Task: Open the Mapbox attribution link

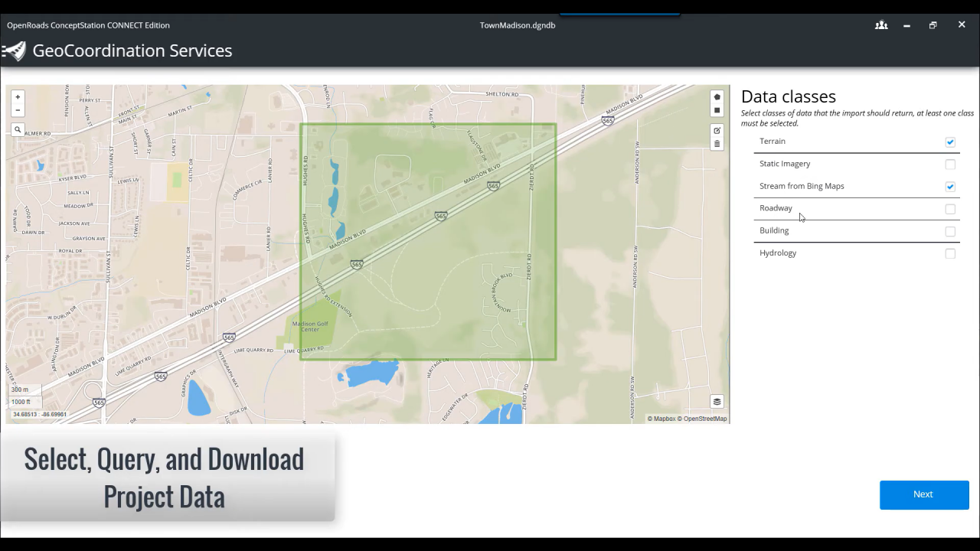Action: point(661,419)
